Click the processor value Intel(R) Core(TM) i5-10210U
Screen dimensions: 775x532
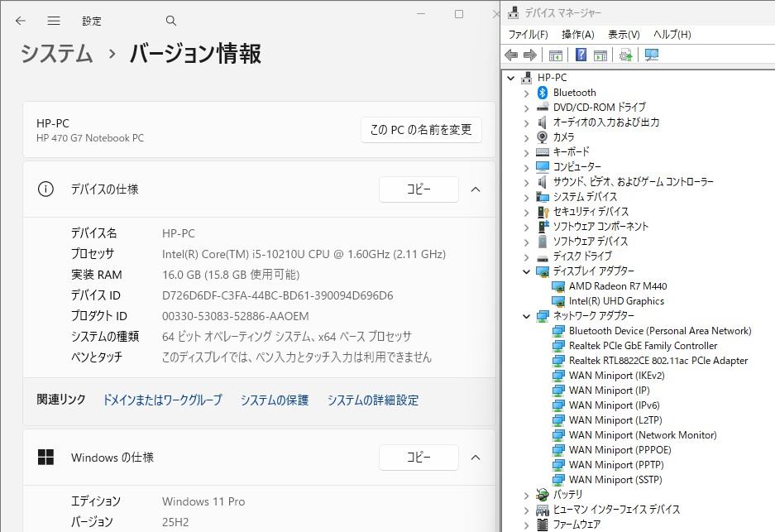point(304,254)
